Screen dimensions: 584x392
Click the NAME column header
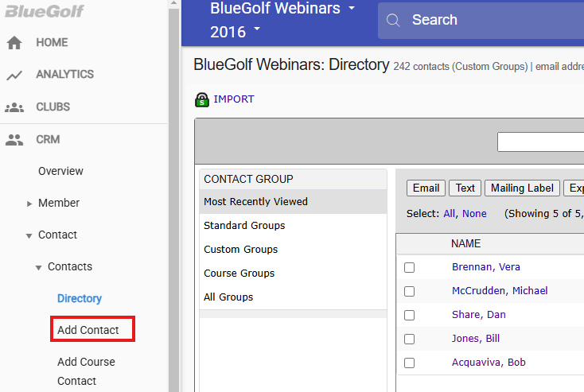465,244
